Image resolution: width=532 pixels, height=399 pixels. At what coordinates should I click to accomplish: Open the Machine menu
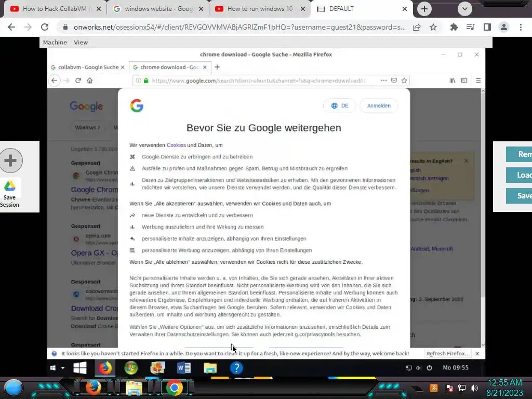click(55, 43)
